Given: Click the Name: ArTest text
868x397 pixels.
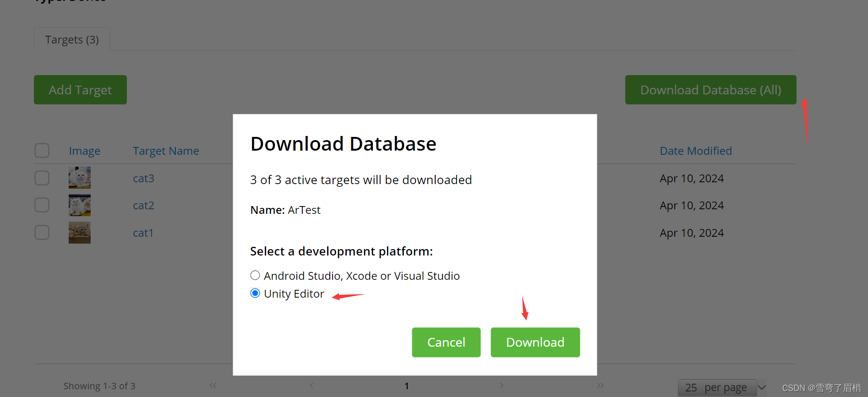Looking at the screenshot, I should 285,210.
